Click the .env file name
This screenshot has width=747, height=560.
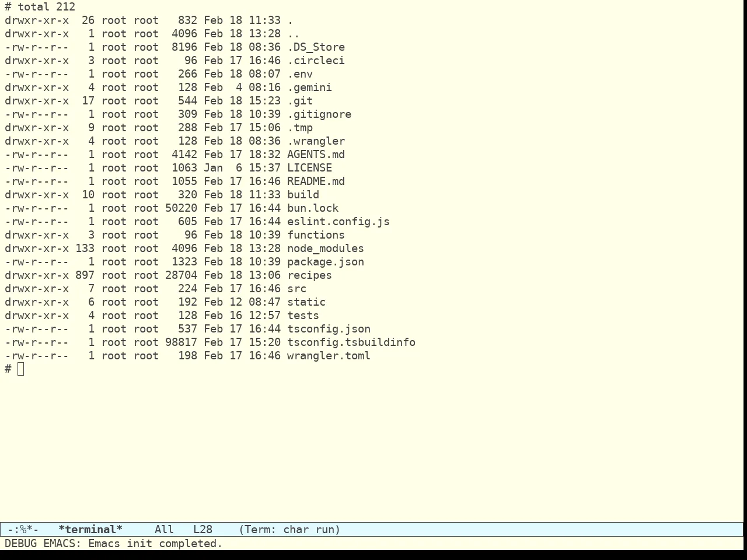tap(300, 74)
